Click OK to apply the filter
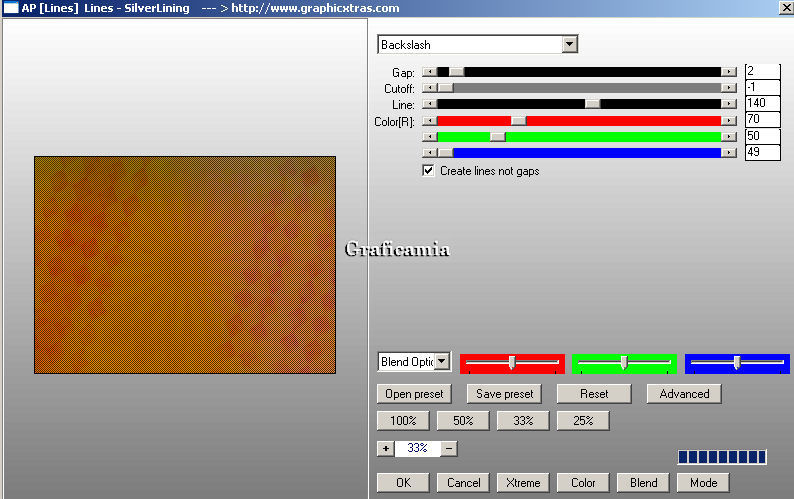This screenshot has height=499, width=794. coord(403,483)
